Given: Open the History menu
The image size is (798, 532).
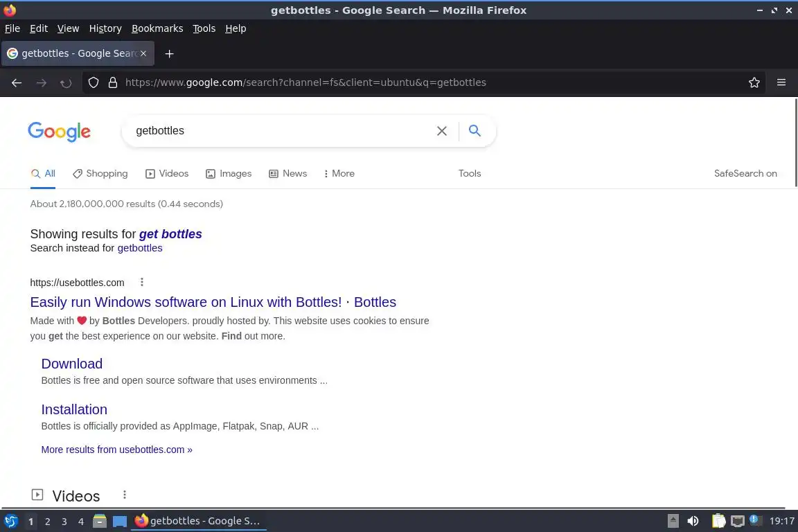Looking at the screenshot, I should point(105,28).
